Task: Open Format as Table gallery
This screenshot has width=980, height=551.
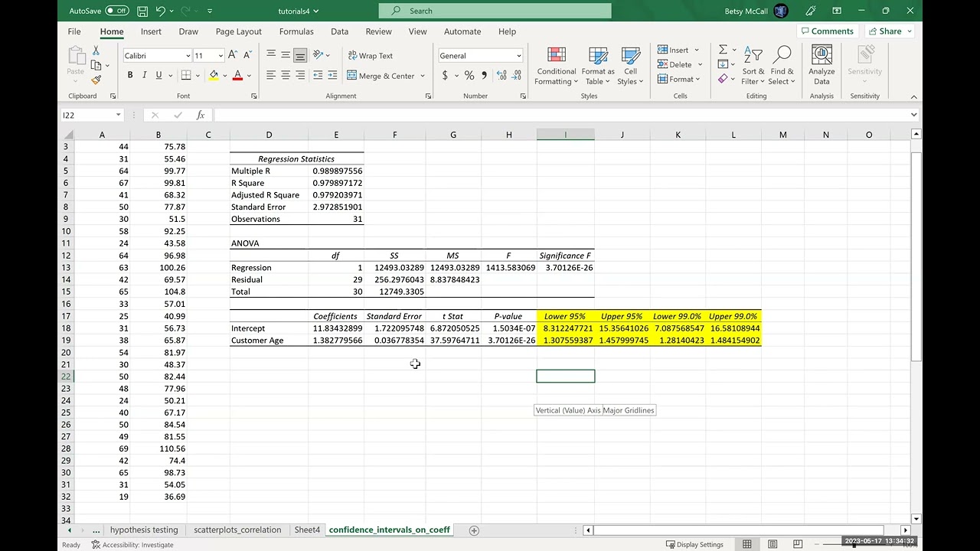Action: point(598,66)
